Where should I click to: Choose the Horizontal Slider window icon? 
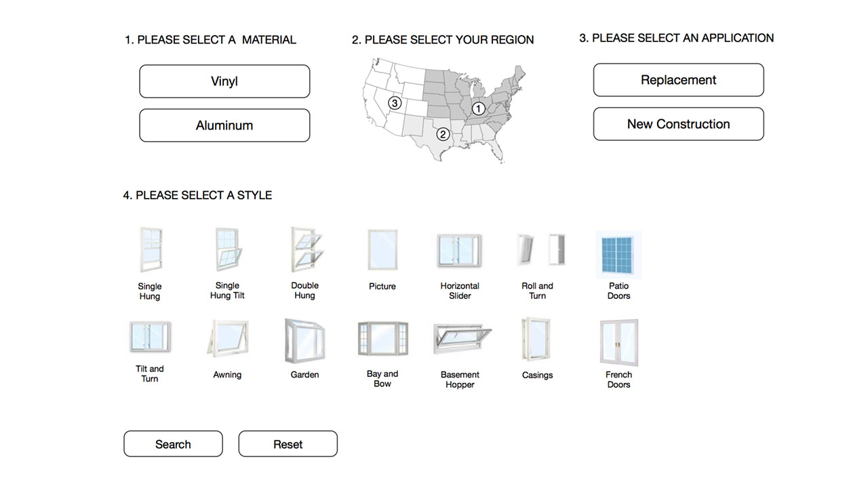459,250
